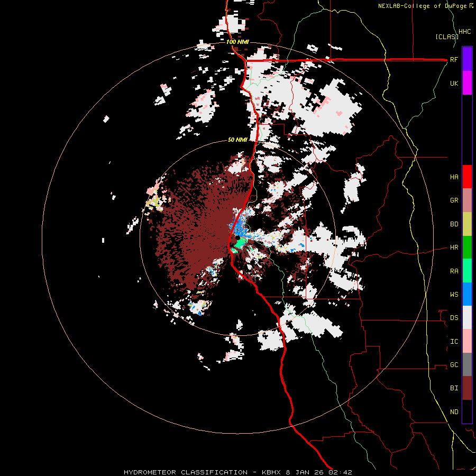Click the DS legend label
Screen dimensions: 476x476
coord(454,318)
